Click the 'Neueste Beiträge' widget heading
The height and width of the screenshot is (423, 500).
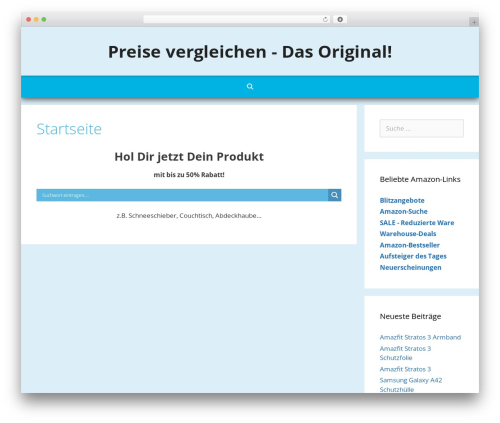(410, 316)
